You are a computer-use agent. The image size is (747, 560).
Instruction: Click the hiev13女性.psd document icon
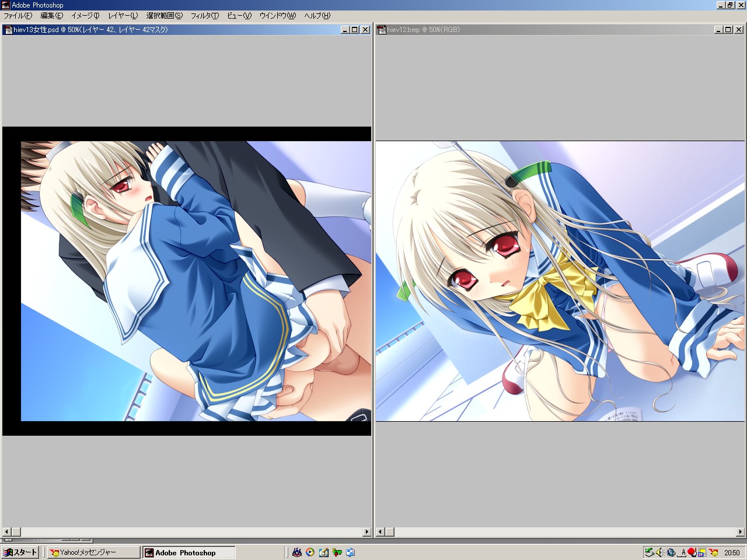tap(8, 30)
